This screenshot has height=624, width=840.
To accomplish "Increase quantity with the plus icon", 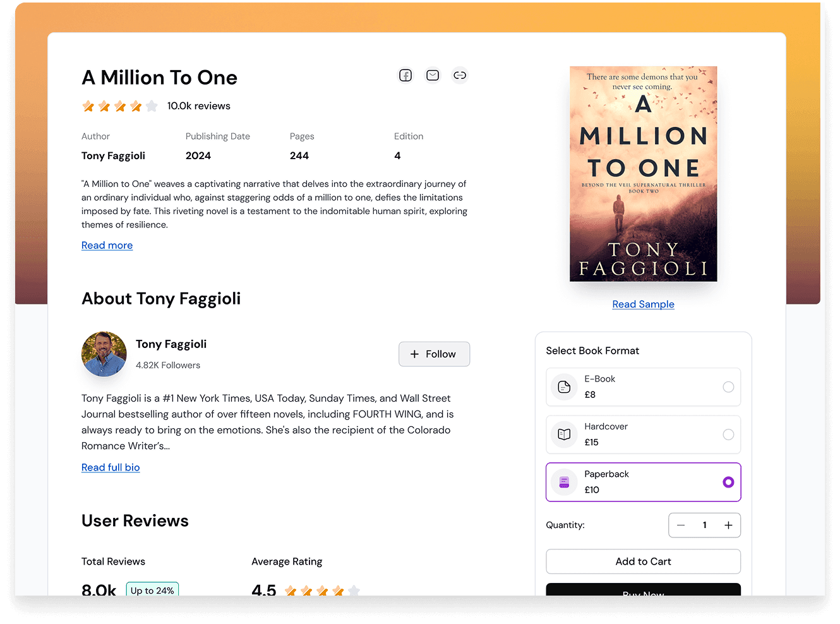I will point(728,525).
